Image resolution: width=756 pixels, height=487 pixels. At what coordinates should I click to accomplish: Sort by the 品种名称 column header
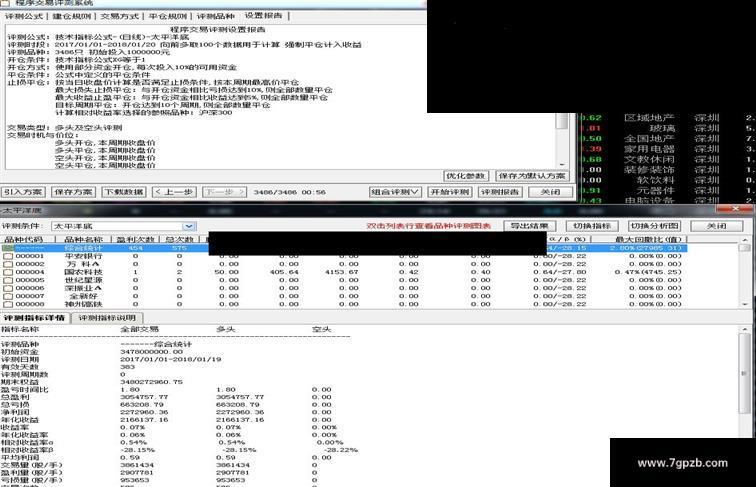[x=83, y=240]
